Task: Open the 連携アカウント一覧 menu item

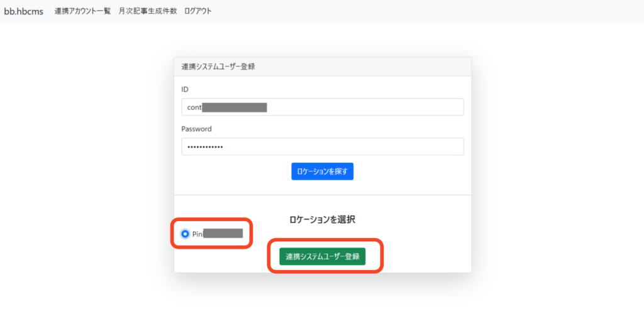Action: 82,11
